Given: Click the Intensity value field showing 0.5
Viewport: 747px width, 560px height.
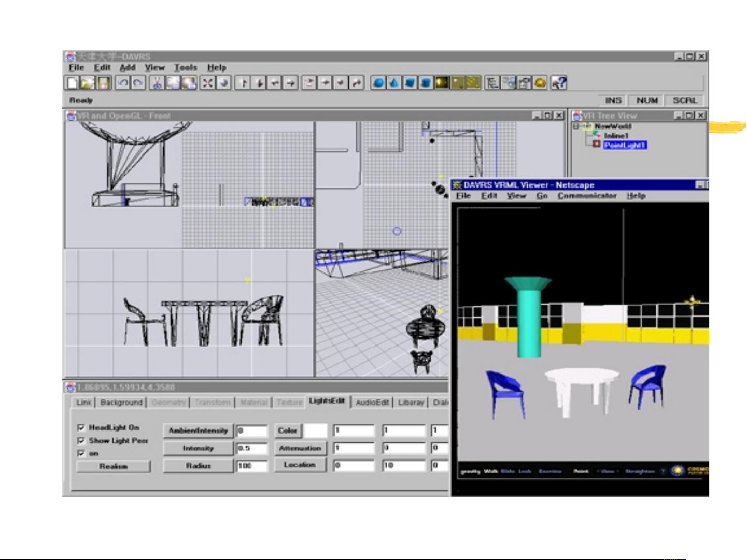Looking at the screenshot, I should click(252, 448).
